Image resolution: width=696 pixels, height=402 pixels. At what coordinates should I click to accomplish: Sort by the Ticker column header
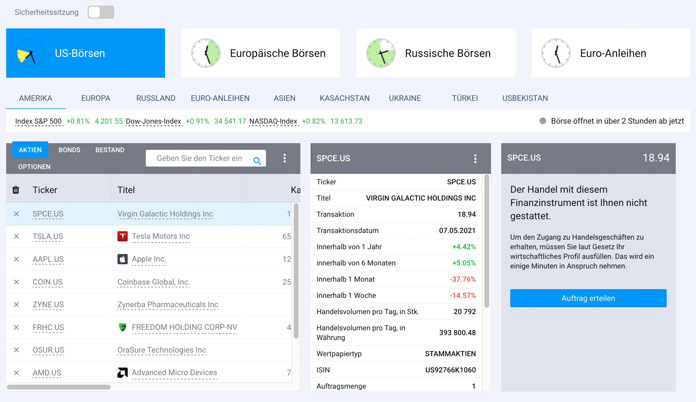pyautogui.click(x=45, y=190)
